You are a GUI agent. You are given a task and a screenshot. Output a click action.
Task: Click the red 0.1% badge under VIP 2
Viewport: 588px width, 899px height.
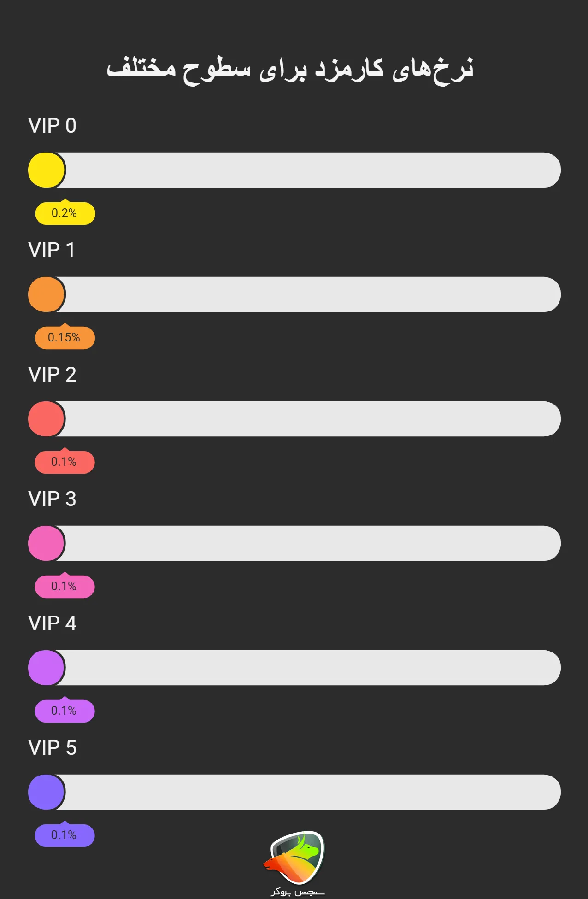pos(65,462)
